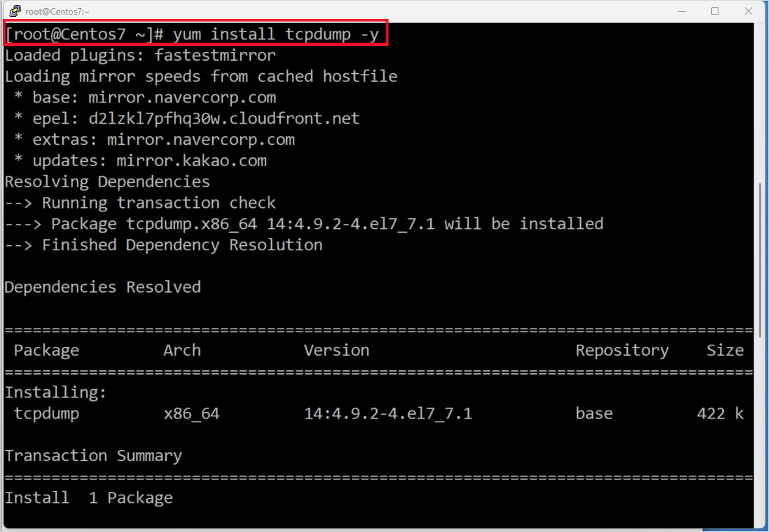The image size is (769, 532).
Task: Click '--> Finished Dependency Resolution' line
Action: (164, 245)
